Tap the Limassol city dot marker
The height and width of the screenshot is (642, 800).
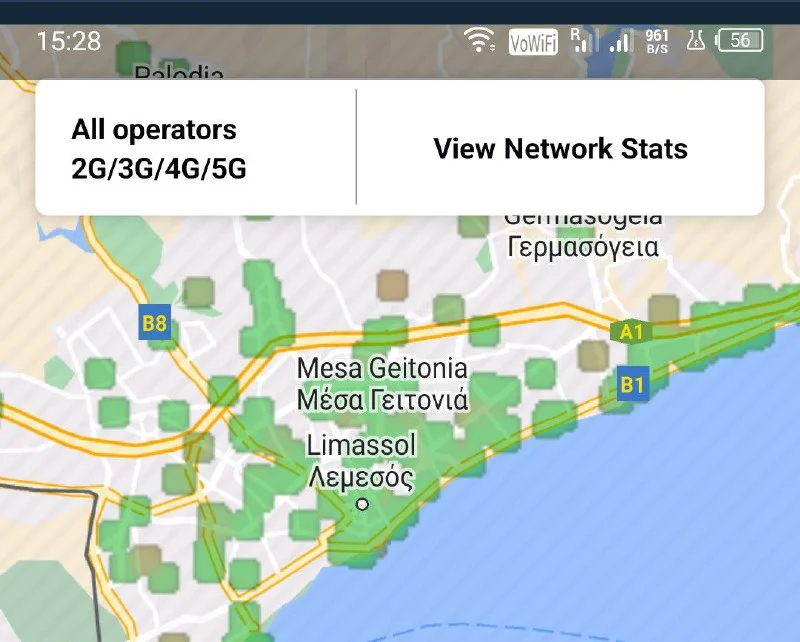[x=363, y=504]
